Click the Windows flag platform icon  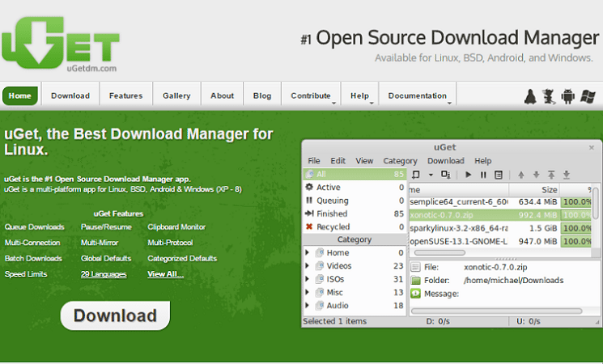(588, 96)
